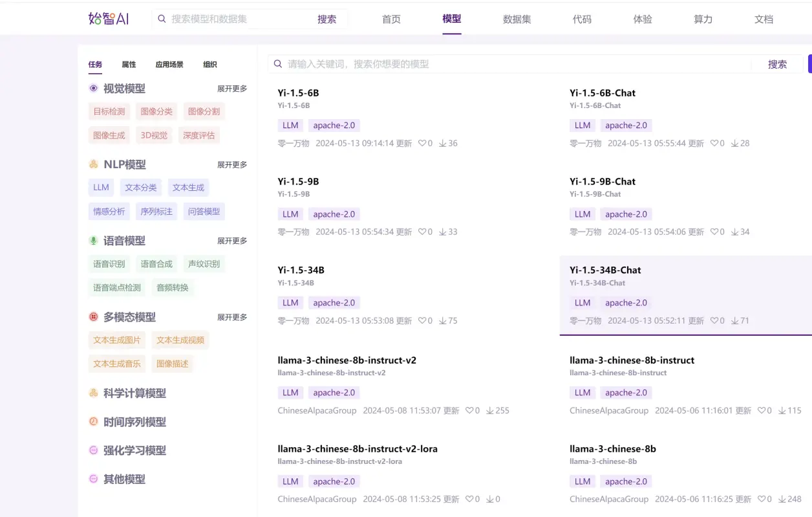Click the model search bar magnifier icon
Viewport: 812px width, 517px height.
278,63
